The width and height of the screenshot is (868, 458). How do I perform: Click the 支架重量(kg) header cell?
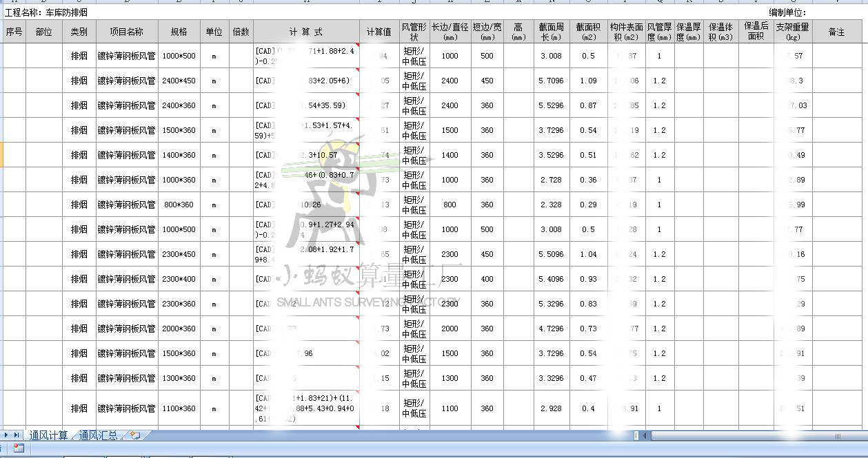click(x=792, y=32)
